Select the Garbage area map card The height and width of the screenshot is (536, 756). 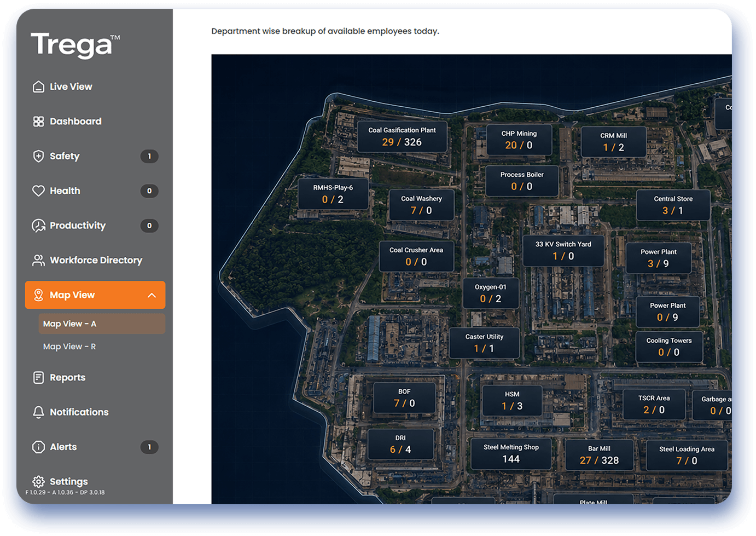pyautogui.click(x=712, y=405)
